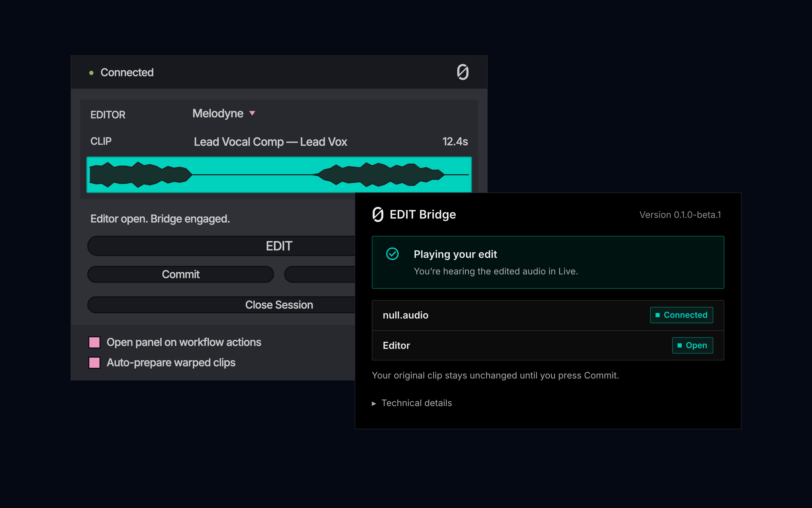Click the EDITOR field label
Viewport: 812px width, 508px height.
[108, 115]
